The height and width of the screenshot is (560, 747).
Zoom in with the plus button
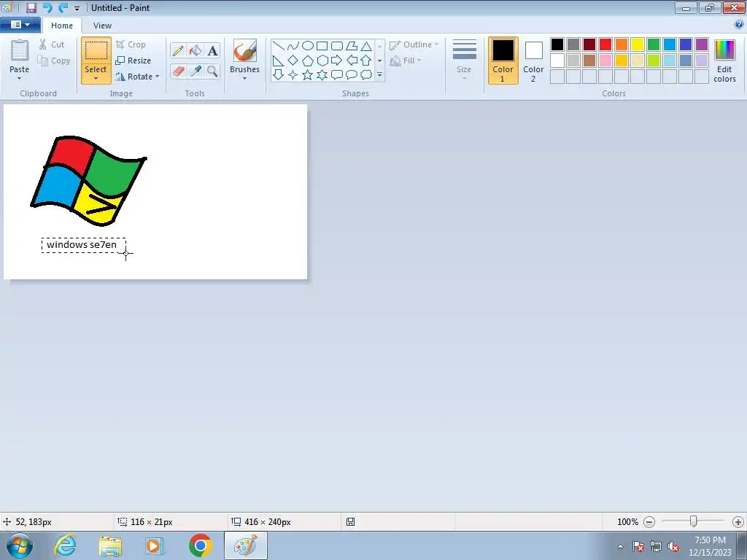[x=738, y=522]
